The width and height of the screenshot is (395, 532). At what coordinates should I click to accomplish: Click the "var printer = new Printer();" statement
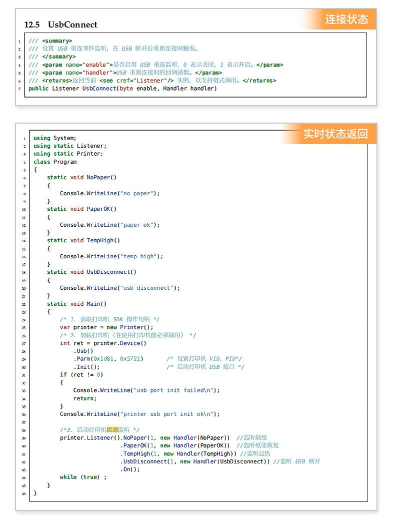tap(106, 327)
